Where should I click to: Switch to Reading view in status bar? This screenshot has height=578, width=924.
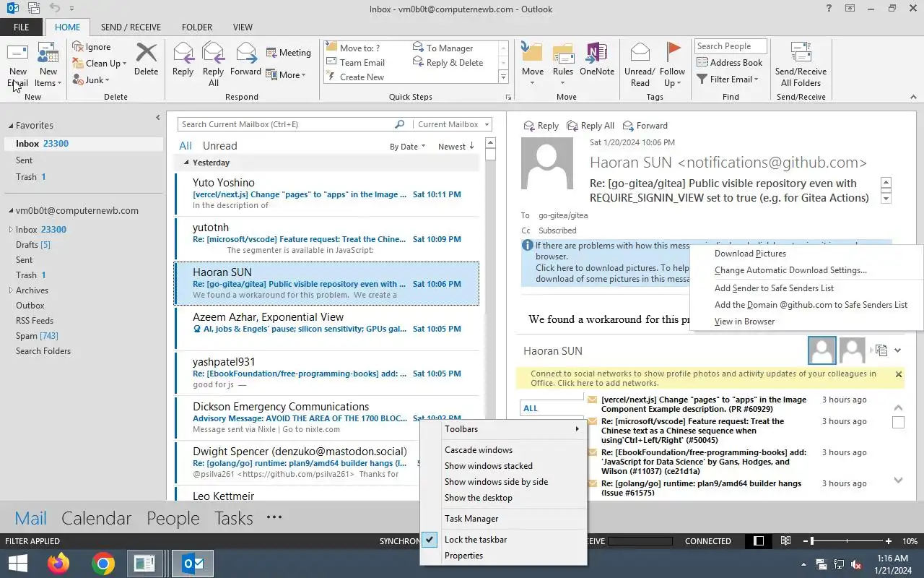point(785,540)
